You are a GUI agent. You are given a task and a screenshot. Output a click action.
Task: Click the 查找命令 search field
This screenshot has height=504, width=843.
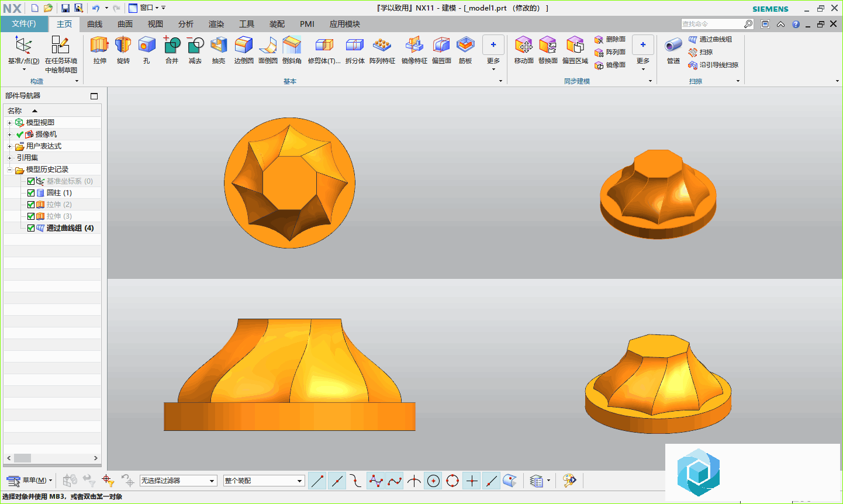click(717, 24)
